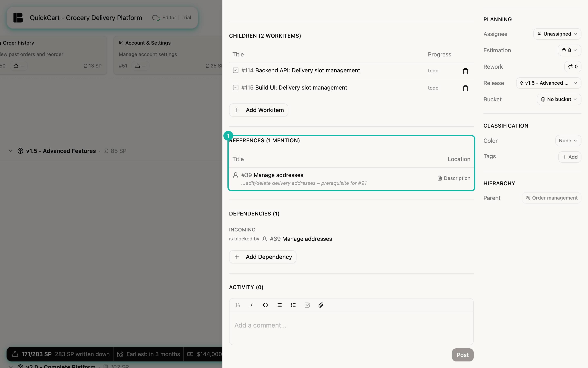The width and height of the screenshot is (588, 368).
Task: Open reference #39 Manage addresses row
Action: click(x=351, y=179)
